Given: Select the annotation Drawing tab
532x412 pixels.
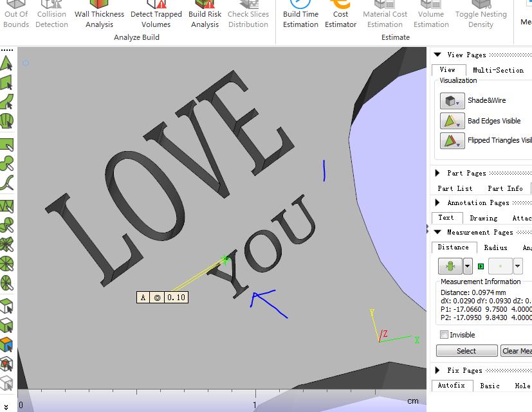Looking at the screenshot, I should (x=484, y=218).
